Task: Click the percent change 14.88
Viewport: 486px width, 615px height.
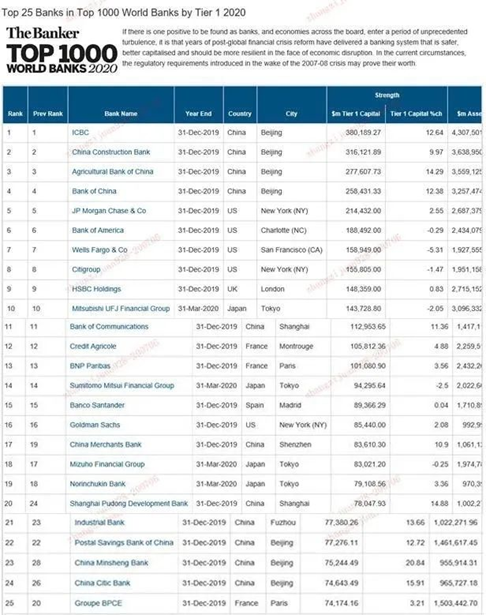Action: 440,504
